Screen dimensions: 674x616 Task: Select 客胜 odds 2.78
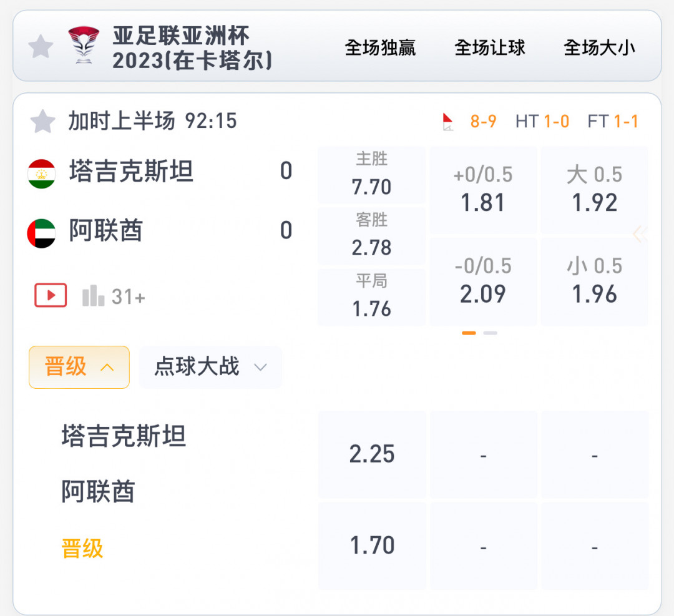pyautogui.click(x=371, y=235)
